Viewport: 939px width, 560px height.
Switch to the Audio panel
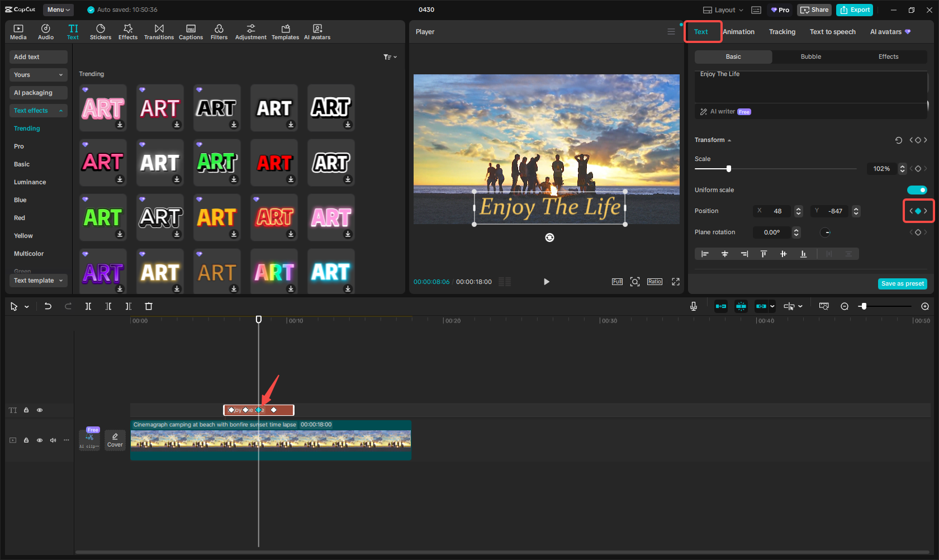click(x=46, y=31)
